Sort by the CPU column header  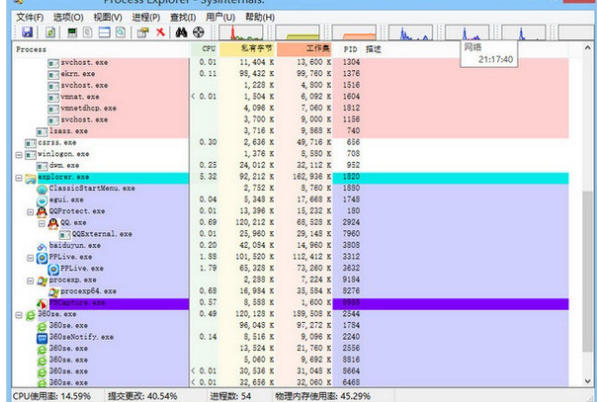click(205, 49)
